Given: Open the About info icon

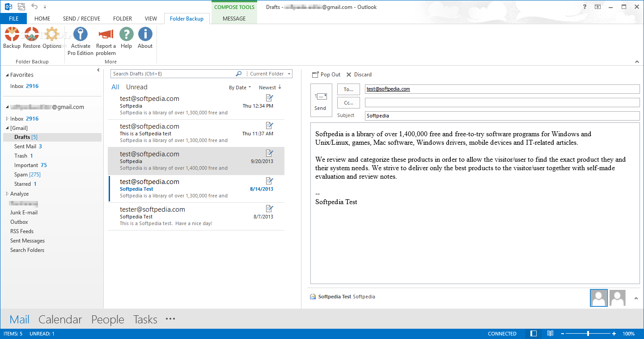Looking at the screenshot, I should coord(145,34).
